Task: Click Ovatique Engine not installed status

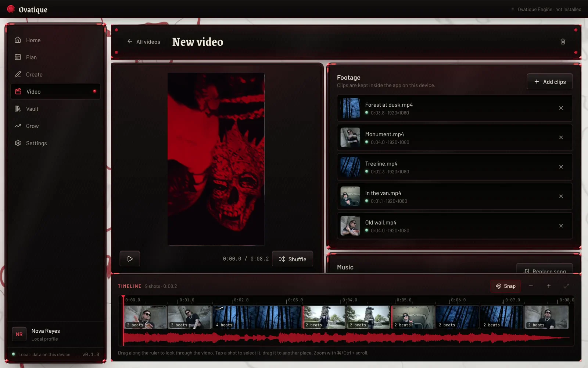Action: point(546,10)
